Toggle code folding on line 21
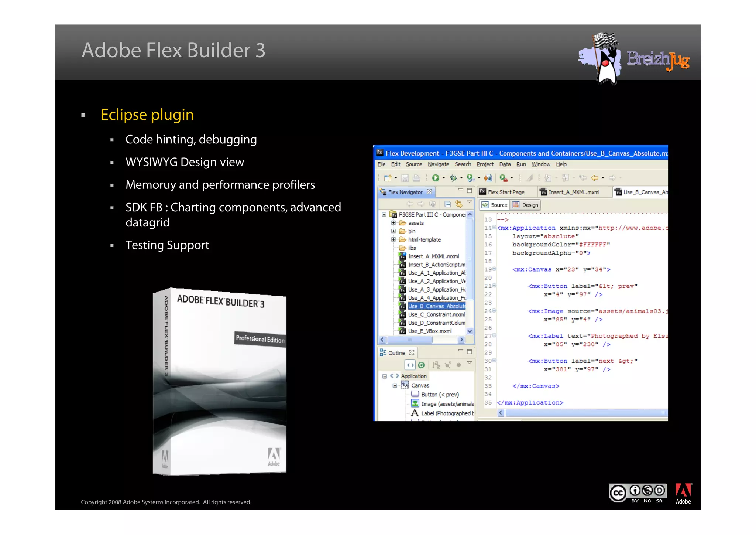Screen dimensions: 756x535 [x=494, y=285]
